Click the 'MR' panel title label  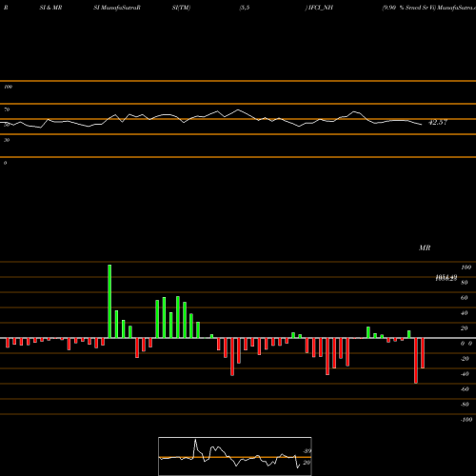click(x=425, y=248)
